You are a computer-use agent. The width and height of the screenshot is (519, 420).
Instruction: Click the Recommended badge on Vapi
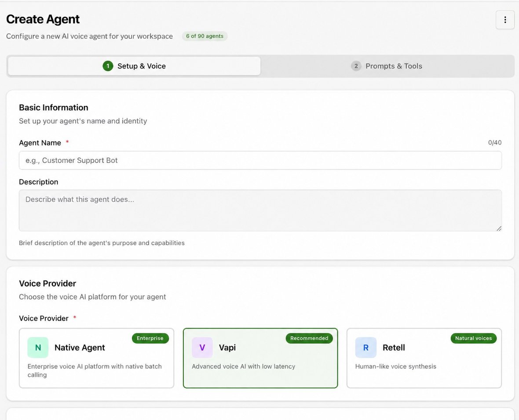[x=309, y=338]
